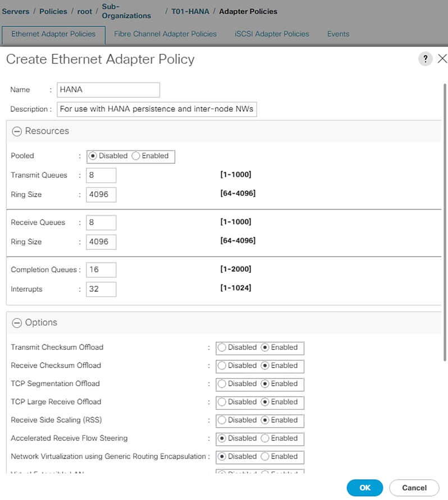Disable Transmit Checksum Offload

point(222,347)
